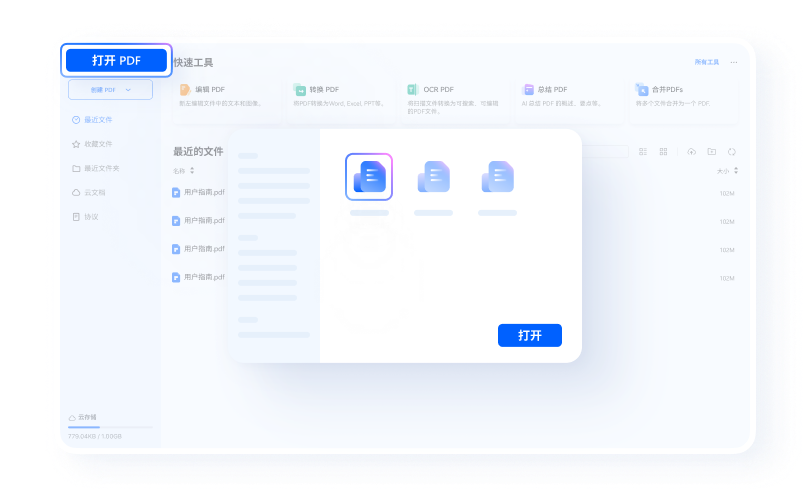Screen dimensions: 810x489
Task: Select the highlighted file icon in the dialog
Action: tap(369, 177)
